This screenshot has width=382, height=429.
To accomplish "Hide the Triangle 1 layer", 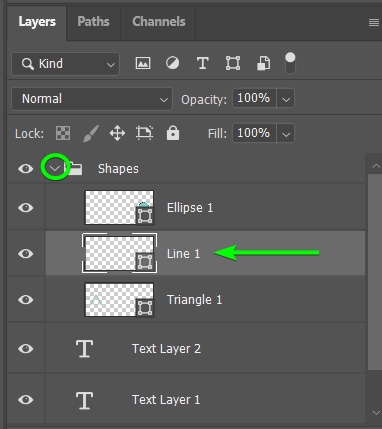I will pos(26,299).
